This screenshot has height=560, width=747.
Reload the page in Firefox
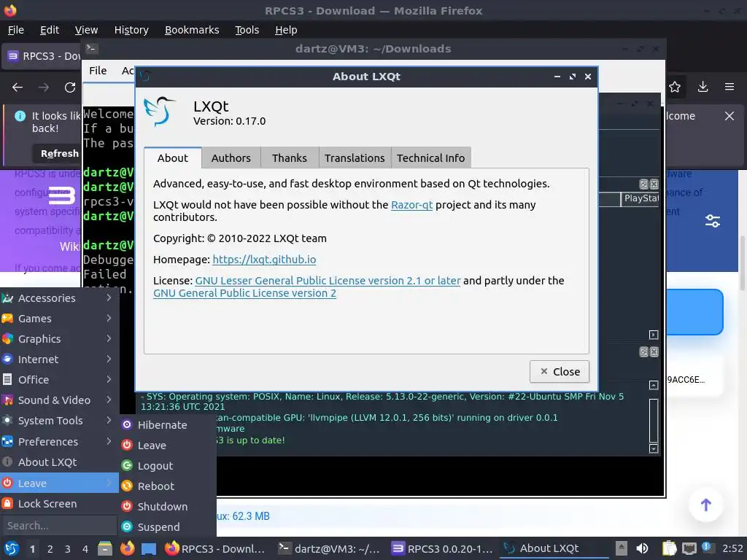(70, 87)
